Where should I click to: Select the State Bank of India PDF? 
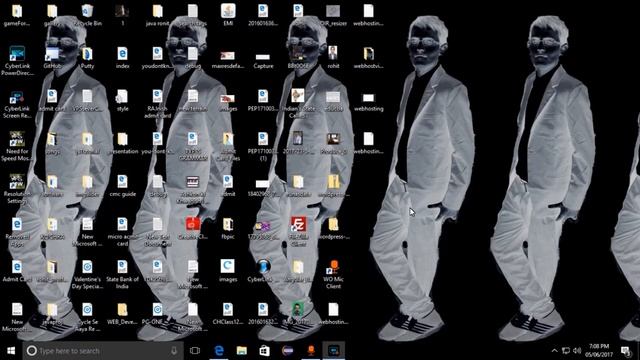pos(122,274)
